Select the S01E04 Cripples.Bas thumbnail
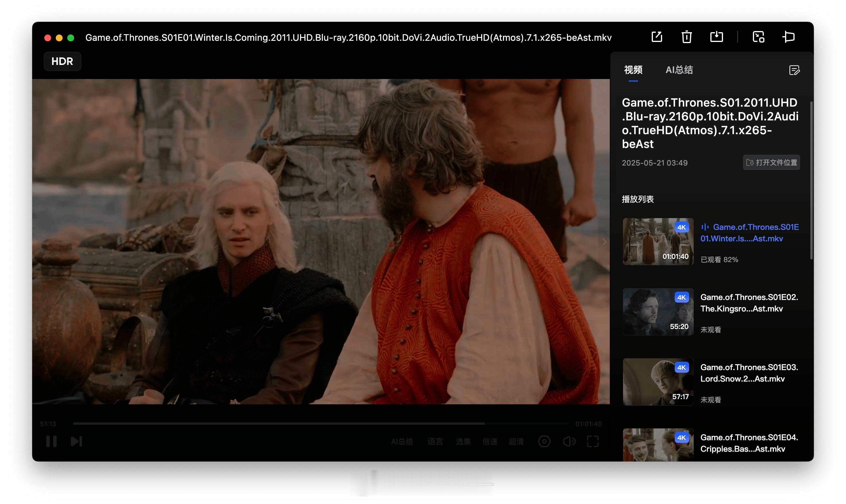Screen dimensions: 846x504 pos(658,445)
